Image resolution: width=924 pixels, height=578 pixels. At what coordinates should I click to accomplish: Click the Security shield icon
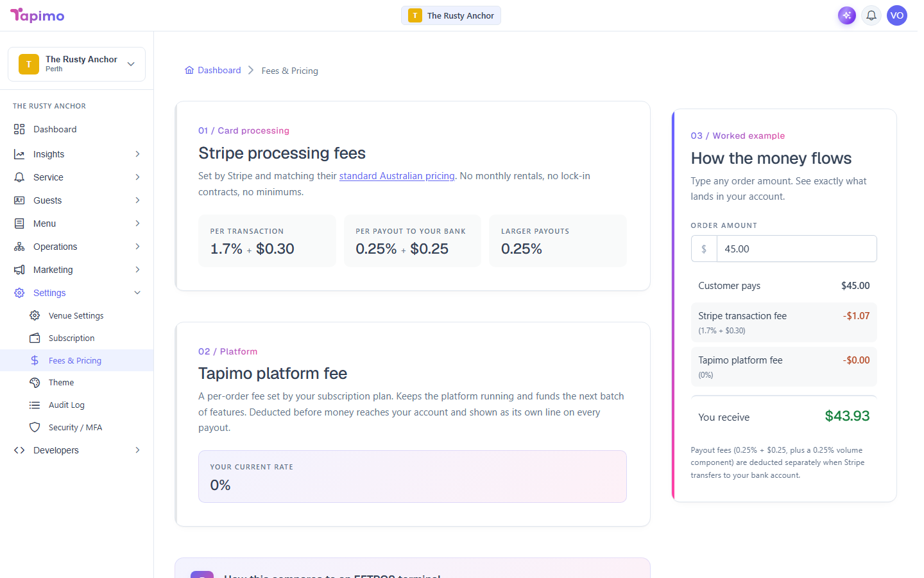click(x=35, y=427)
